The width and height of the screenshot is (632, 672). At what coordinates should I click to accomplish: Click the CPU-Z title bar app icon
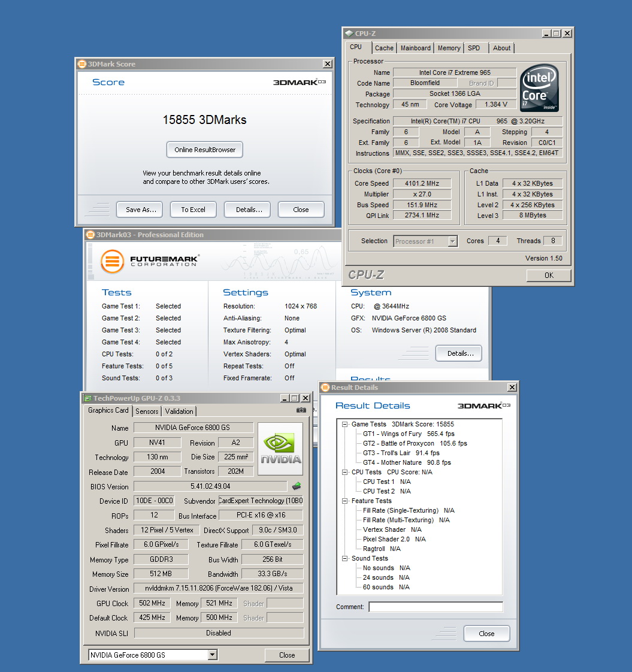point(349,34)
